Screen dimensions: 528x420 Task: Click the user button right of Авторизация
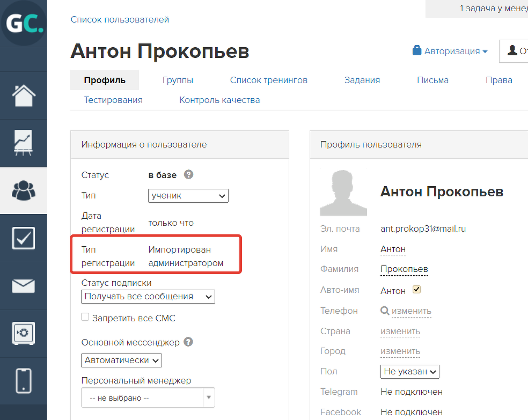[514, 51]
